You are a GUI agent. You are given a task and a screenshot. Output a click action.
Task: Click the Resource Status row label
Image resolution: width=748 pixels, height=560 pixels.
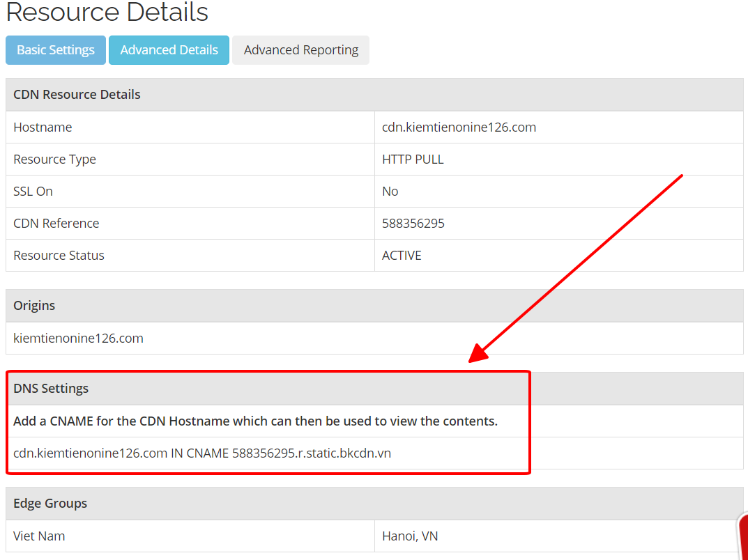[x=59, y=256]
